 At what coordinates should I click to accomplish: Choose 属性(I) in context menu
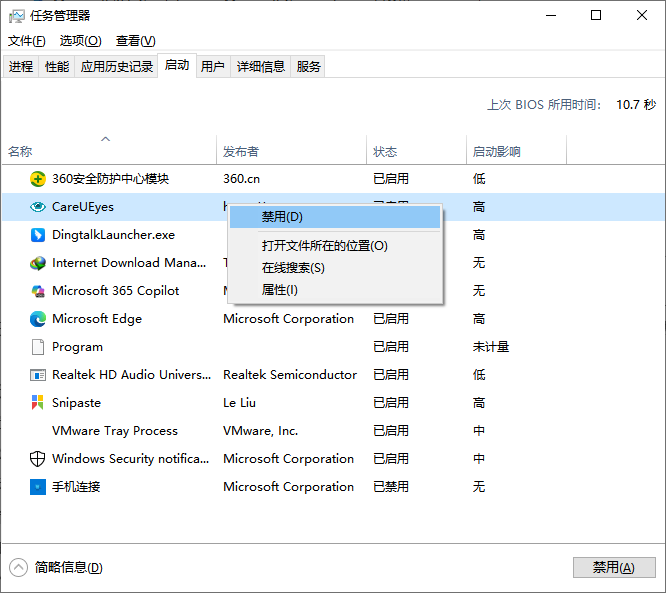pyautogui.click(x=335, y=290)
